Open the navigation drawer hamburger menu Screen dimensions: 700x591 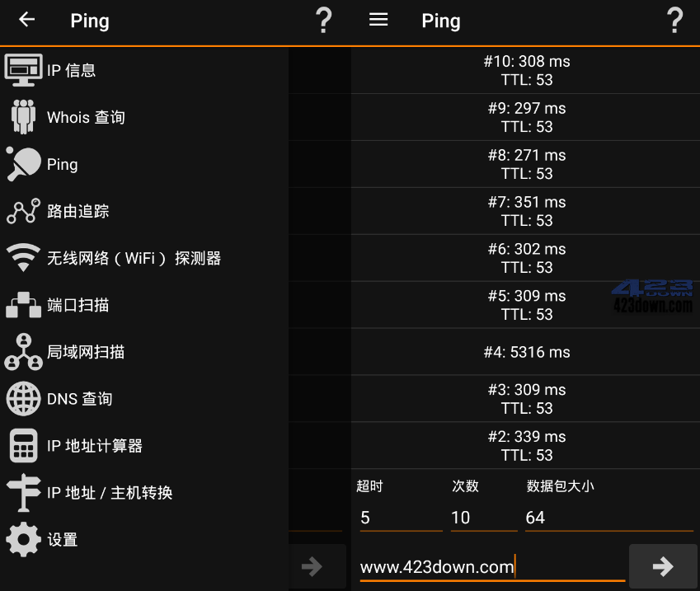(x=378, y=21)
